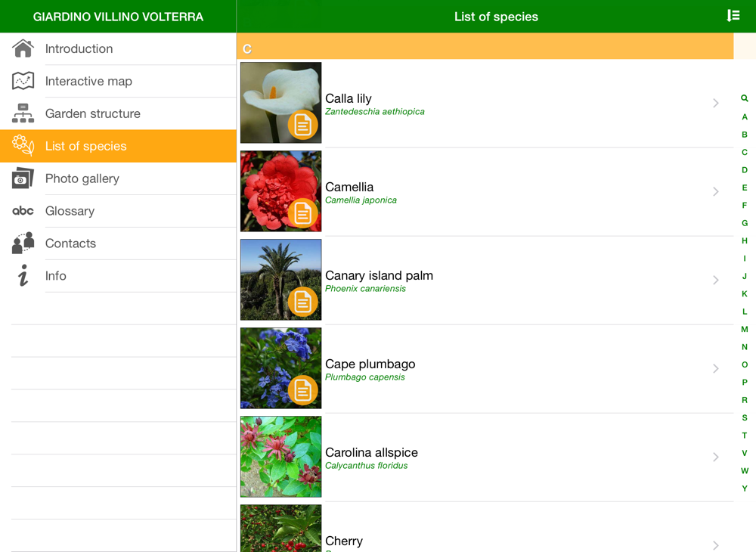756x552 pixels.
Task: Open Contacts from the sidebar
Action: 118,243
